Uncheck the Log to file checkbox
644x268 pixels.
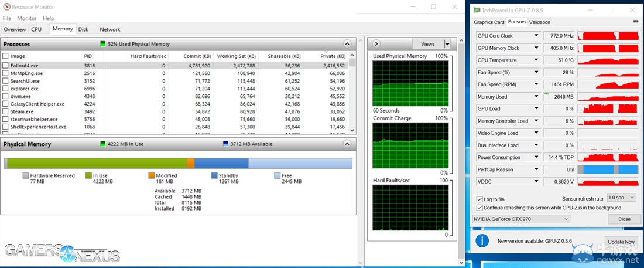pyautogui.click(x=480, y=199)
